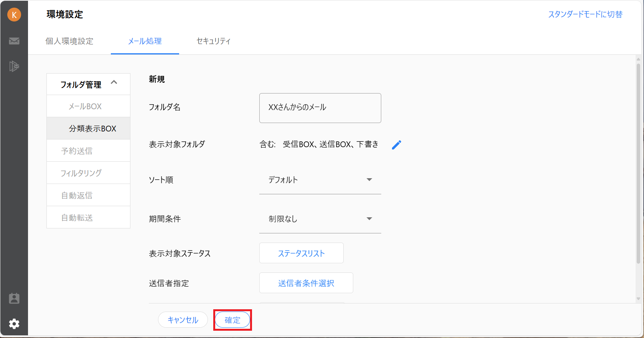Screen dimensions: 644x338
Task: Click the 確定 button
Action: click(x=232, y=320)
